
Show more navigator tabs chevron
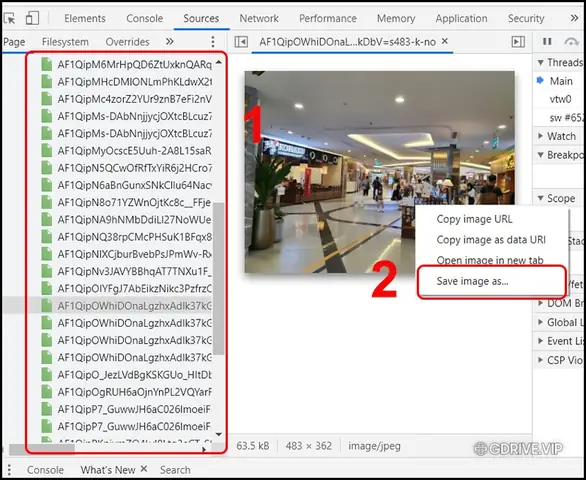pos(170,41)
